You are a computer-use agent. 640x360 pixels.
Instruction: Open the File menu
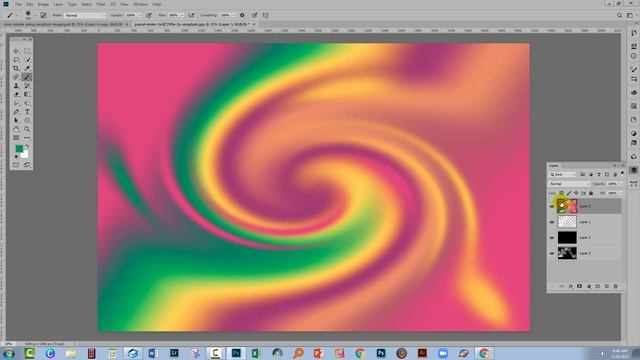tap(18, 4)
